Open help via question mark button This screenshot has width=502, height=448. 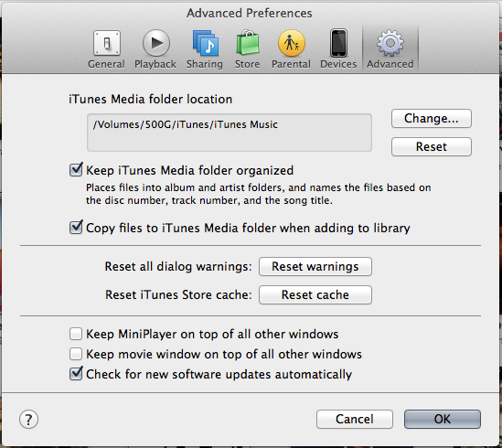(29, 419)
